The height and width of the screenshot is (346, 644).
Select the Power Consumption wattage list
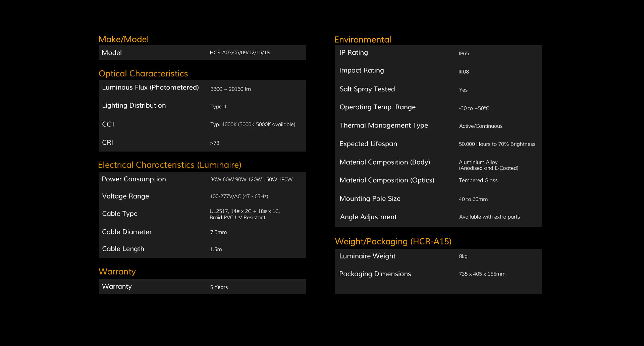coord(251,179)
